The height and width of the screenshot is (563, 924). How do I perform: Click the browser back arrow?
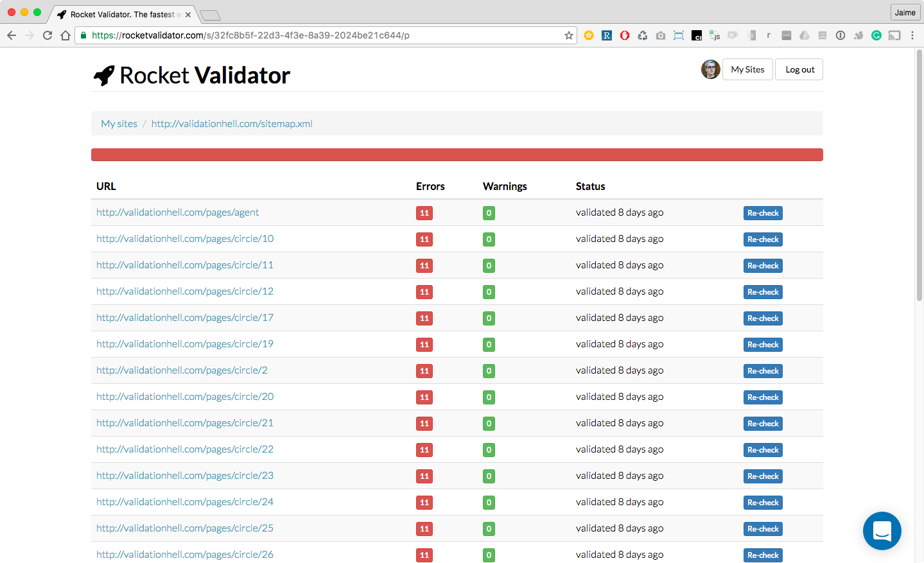[x=12, y=35]
